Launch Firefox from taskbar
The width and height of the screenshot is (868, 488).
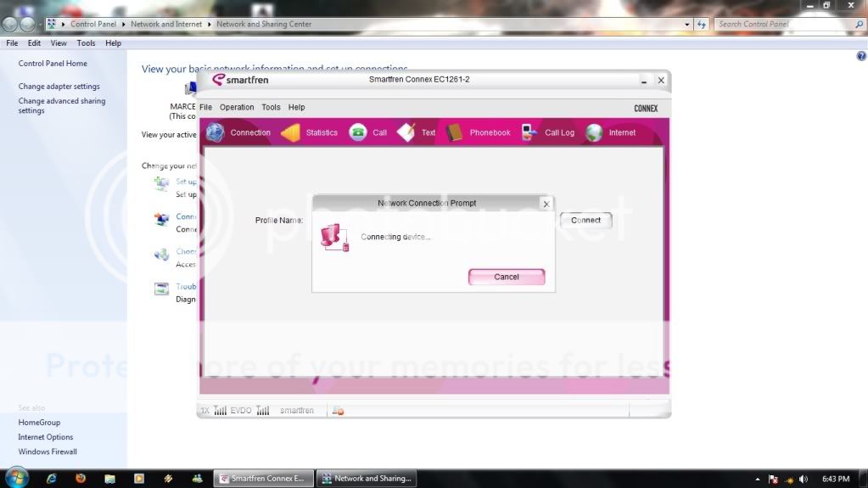(81, 478)
